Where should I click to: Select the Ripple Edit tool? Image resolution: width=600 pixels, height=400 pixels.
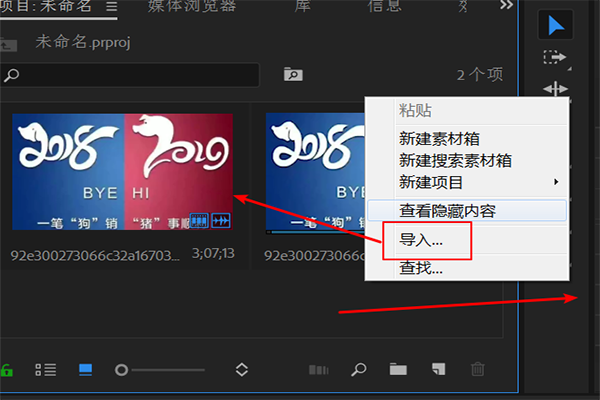point(556,89)
